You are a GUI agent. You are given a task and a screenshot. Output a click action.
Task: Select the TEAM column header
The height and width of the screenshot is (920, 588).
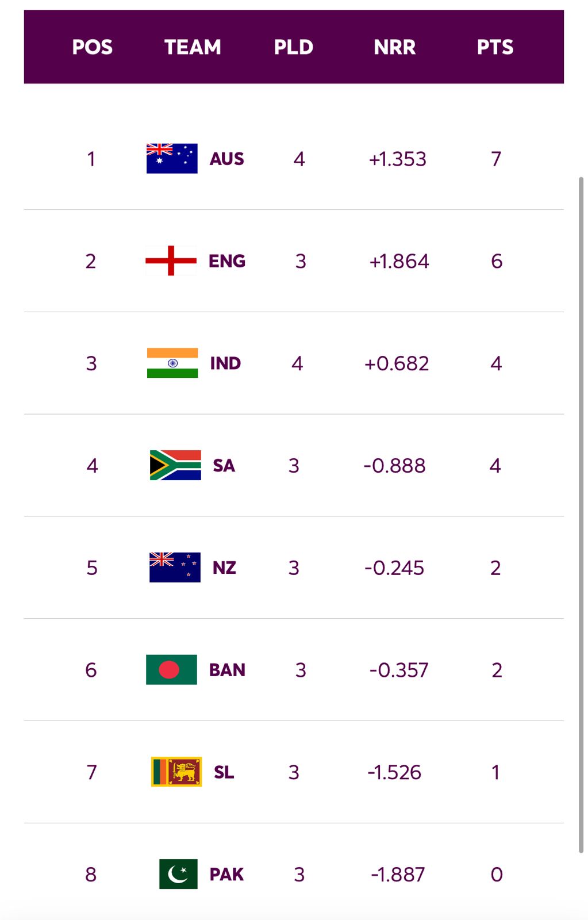click(x=193, y=47)
